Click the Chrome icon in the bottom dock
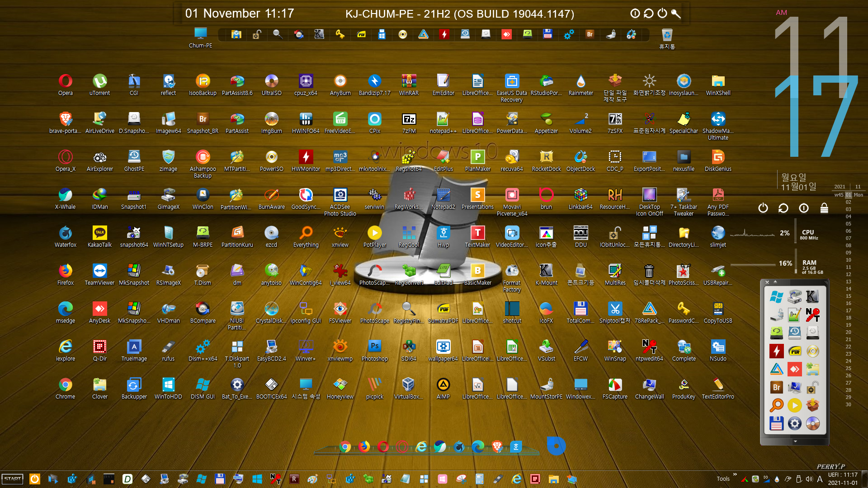 [345, 447]
